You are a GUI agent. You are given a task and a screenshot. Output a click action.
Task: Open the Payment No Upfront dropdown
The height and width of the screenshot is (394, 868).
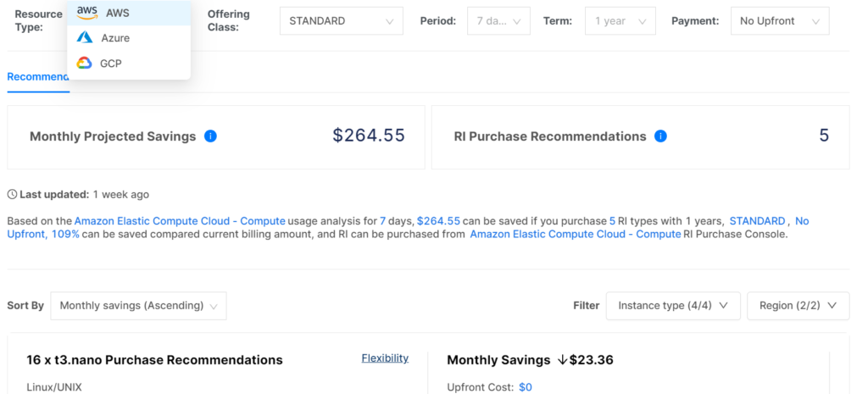[x=780, y=21]
